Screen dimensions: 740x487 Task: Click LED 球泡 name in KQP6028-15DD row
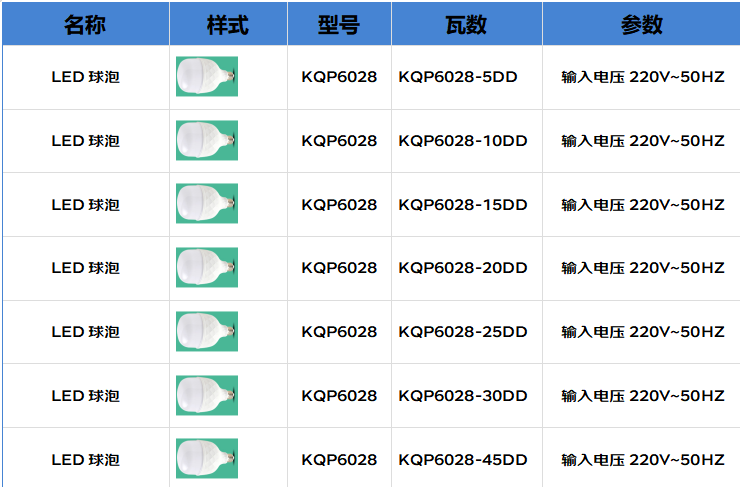click(85, 205)
